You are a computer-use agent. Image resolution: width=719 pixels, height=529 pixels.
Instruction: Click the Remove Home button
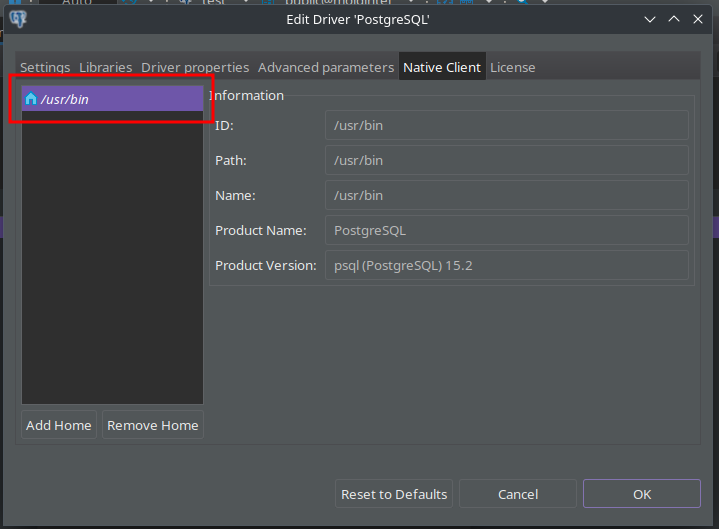click(x=153, y=425)
